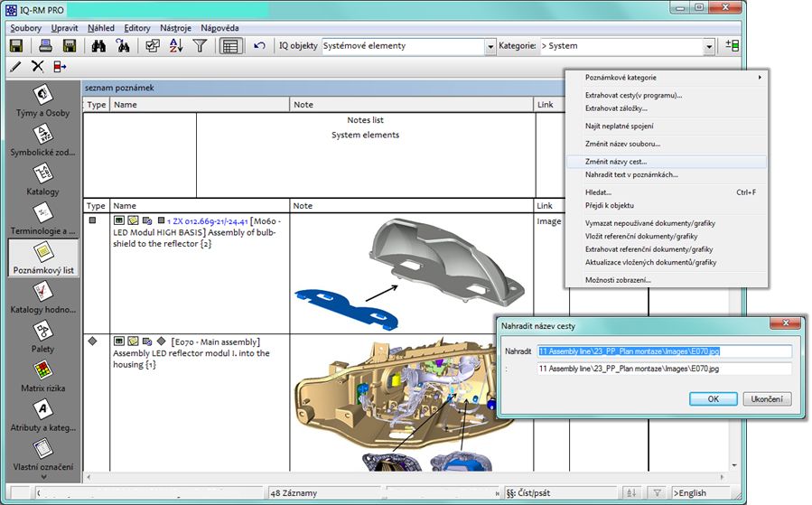Open Katalogy hodno... in sidebar
Image resolution: width=812 pixels, height=505 pixels.
coord(42,298)
